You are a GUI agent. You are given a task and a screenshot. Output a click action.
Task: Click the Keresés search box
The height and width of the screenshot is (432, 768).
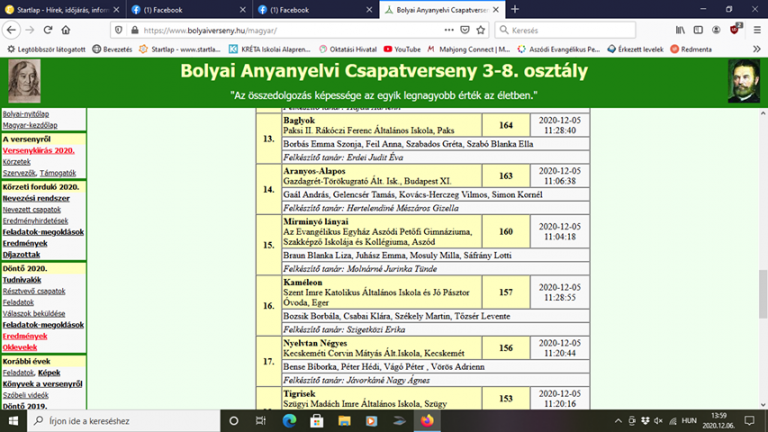(565, 30)
